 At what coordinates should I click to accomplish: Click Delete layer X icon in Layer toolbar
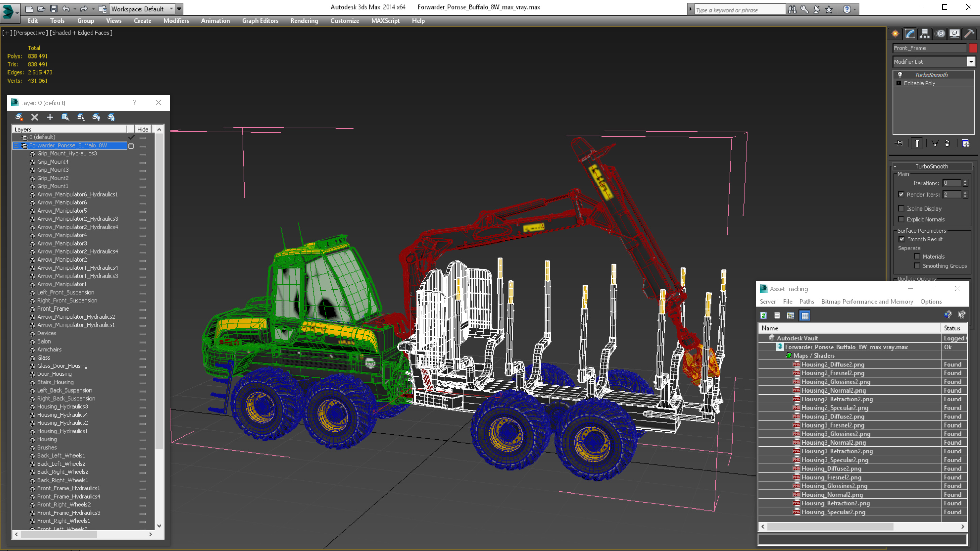pos(35,117)
